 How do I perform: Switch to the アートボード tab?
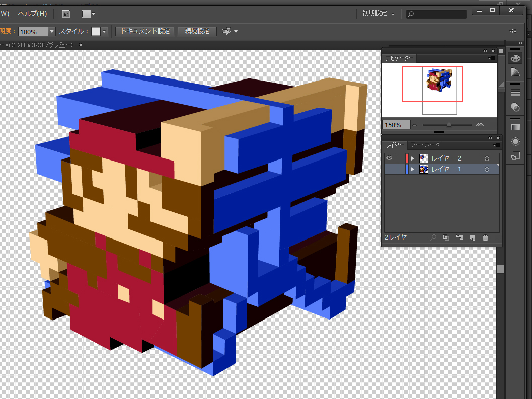[425, 145]
